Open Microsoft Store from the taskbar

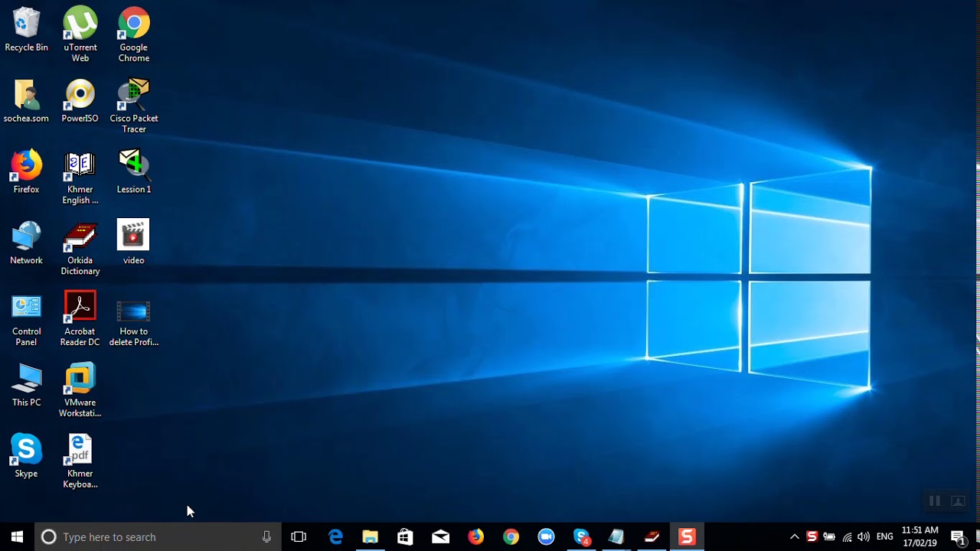coord(406,536)
